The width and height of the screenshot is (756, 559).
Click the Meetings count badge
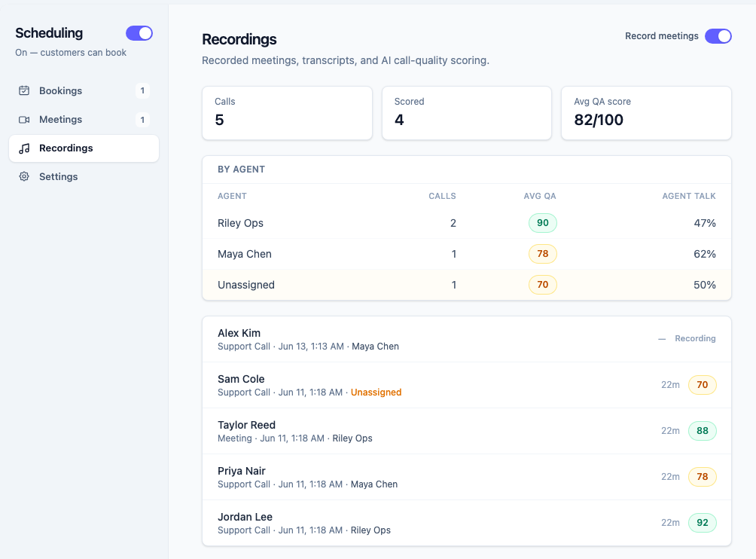click(x=142, y=120)
